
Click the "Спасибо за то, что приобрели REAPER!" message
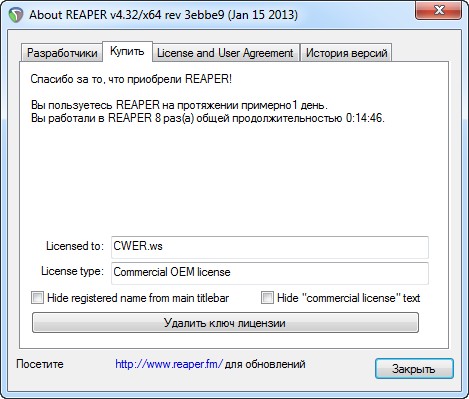coord(131,79)
